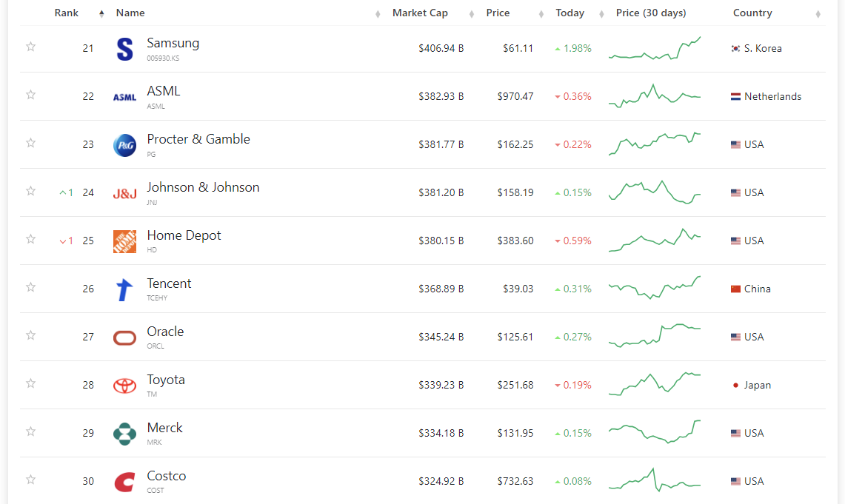
Task: Sort table by Name column
Action: click(x=130, y=13)
